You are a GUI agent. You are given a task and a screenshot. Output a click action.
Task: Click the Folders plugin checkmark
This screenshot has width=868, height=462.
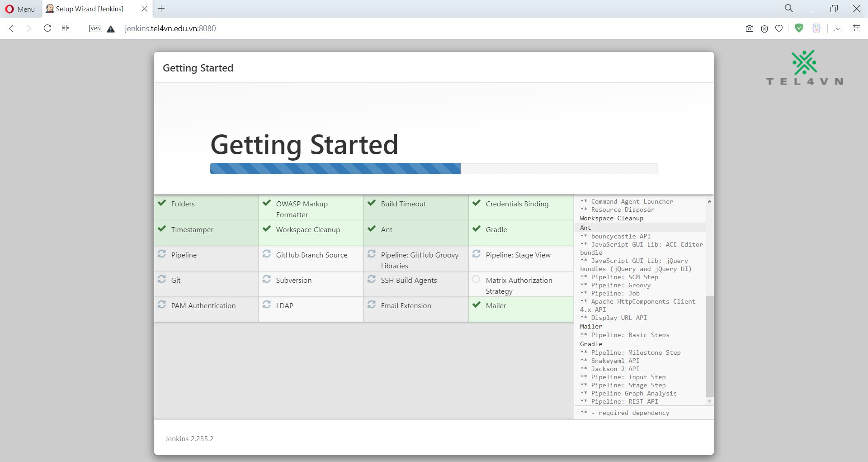[x=162, y=203]
